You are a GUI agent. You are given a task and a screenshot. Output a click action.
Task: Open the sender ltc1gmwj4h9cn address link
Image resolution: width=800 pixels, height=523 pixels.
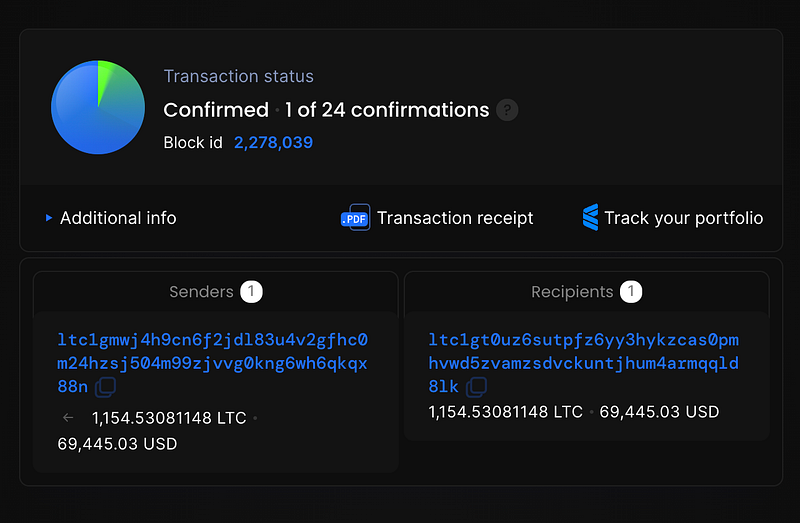pos(213,362)
